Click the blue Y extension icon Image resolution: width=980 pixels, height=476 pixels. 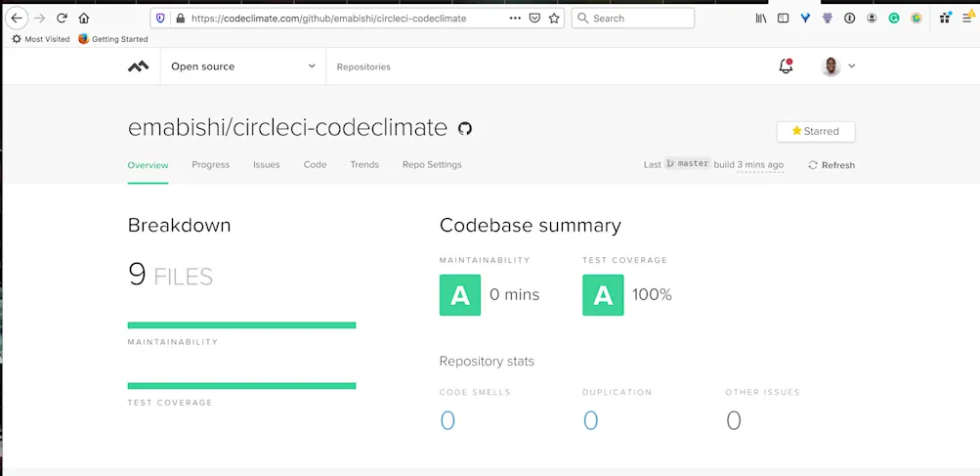(x=805, y=19)
